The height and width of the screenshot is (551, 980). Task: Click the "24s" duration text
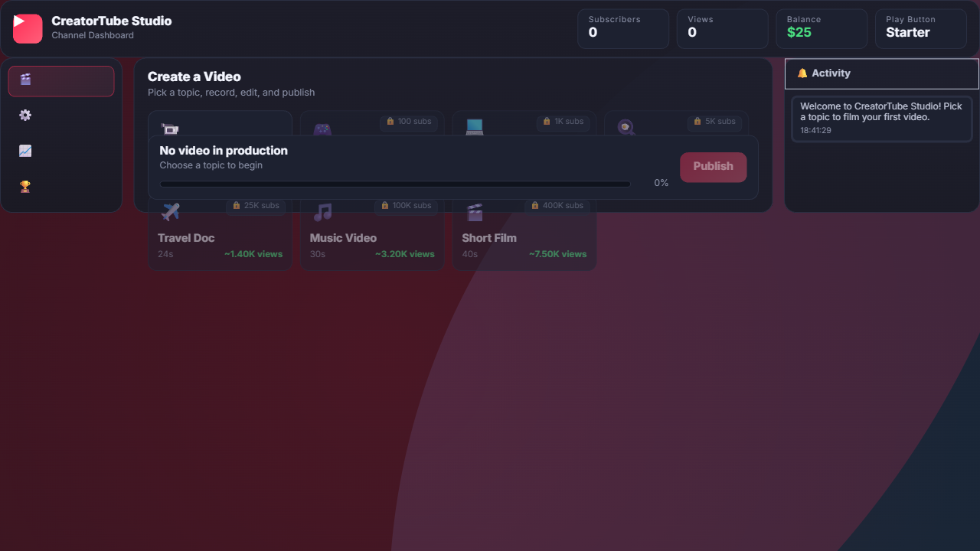(x=165, y=254)
